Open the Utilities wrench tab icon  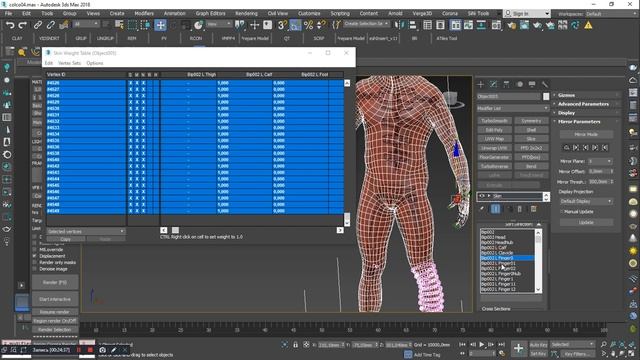545,84
